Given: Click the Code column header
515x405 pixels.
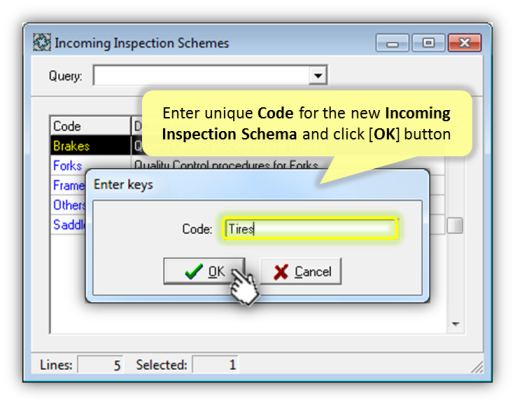Looking at the screenshot, I should [x=90, y=126].
